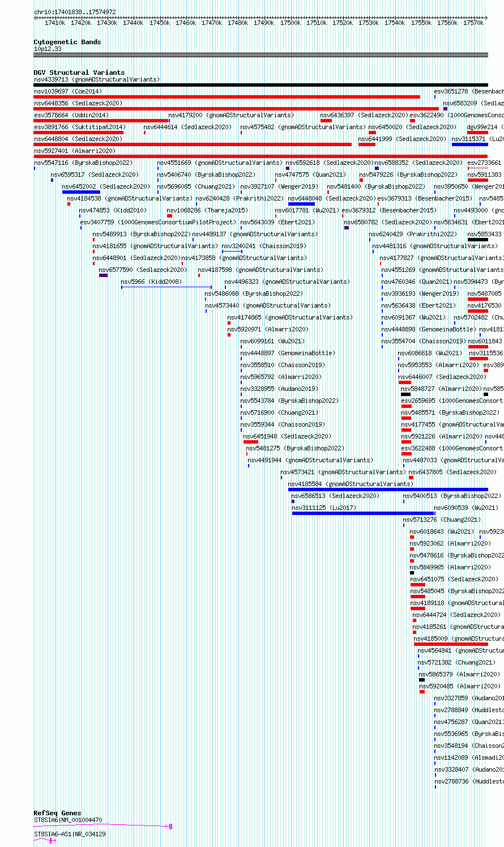Open nsv3927107 (Wenger2019) variant

[279, 186]
